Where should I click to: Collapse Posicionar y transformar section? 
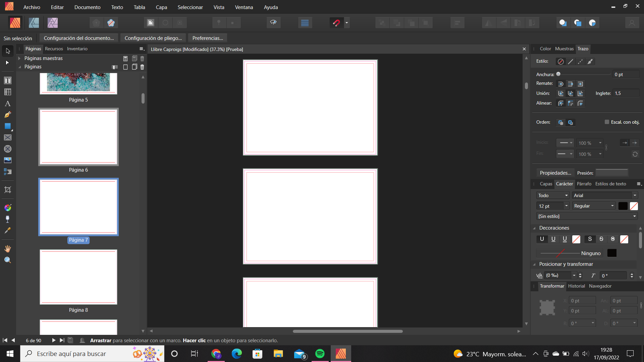tap(534, 264)
